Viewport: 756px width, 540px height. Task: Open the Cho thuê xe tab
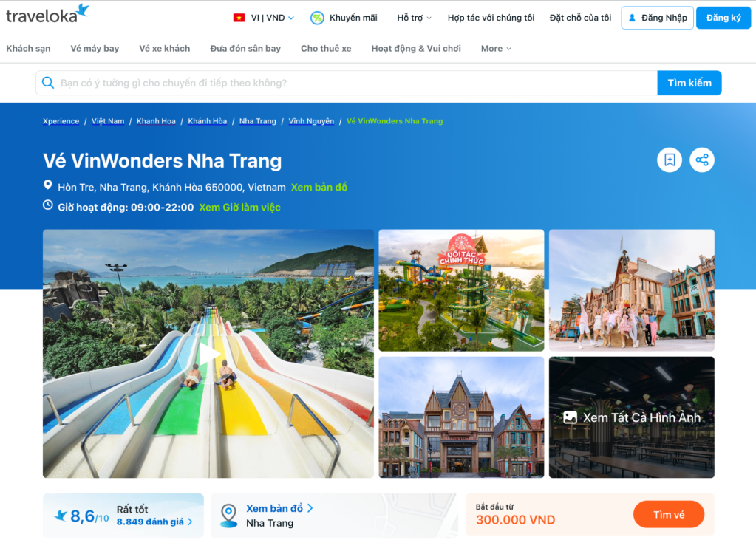326,48
